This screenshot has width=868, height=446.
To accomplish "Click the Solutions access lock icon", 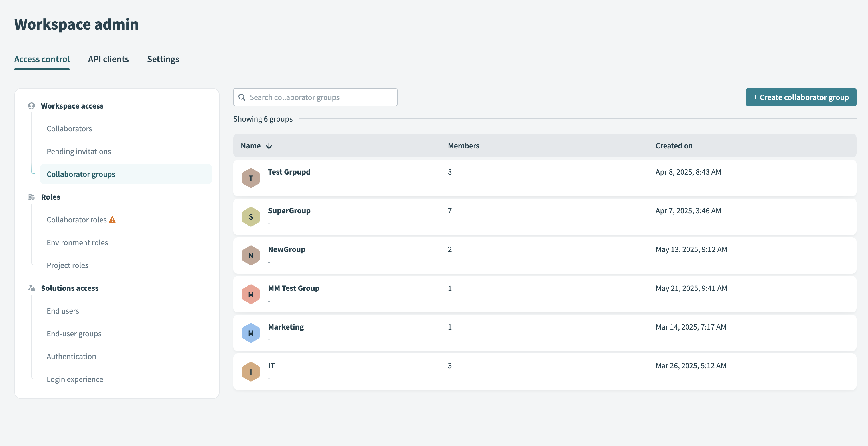I will point(31,288).
